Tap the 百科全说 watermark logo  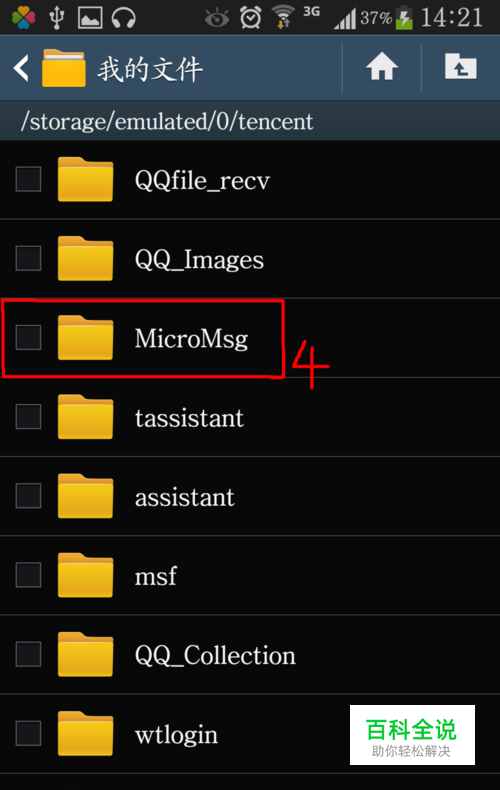(412, 735)
